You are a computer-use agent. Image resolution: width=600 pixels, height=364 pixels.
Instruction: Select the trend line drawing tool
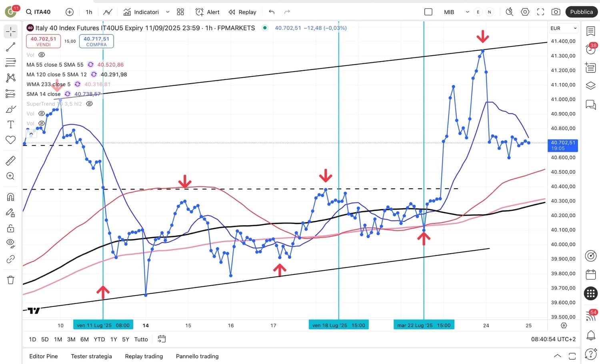tap(11, 47)
